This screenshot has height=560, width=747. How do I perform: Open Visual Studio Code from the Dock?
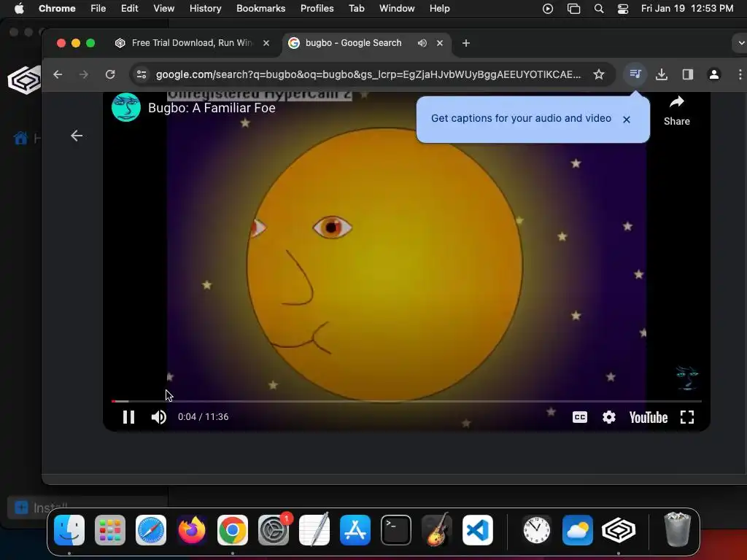pos(478,530)
